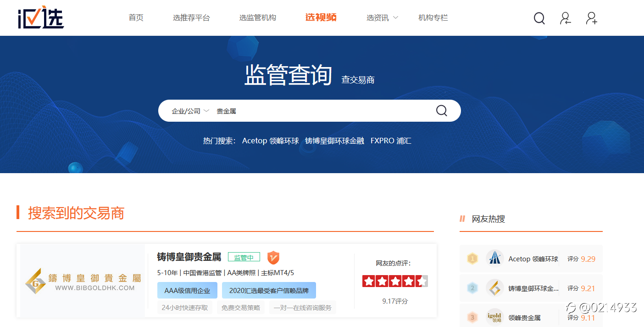Click the user register plus icon

pos(592,18)
